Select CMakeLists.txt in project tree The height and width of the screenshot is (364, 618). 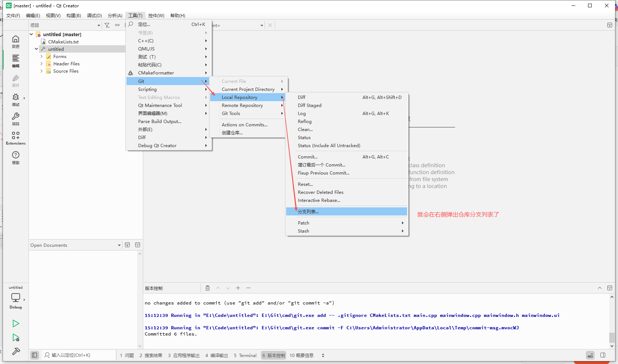[x=63, y=42]
